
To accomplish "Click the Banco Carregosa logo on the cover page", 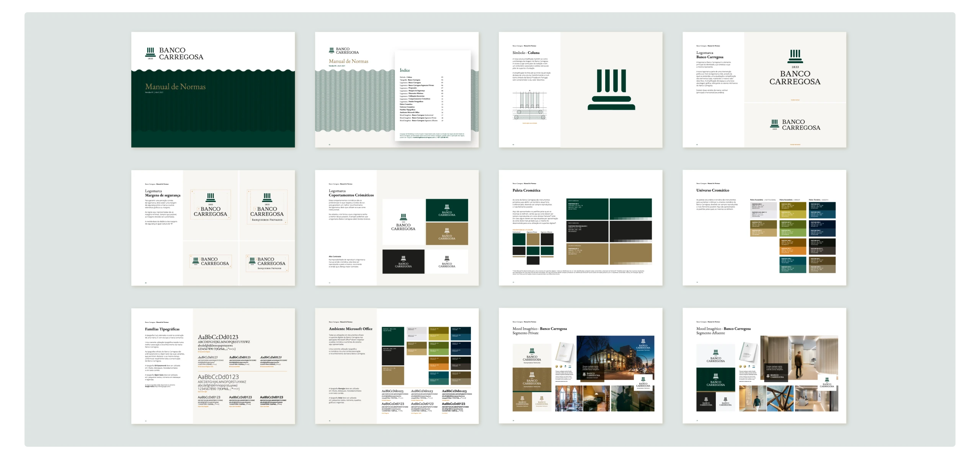I will [175, 54].
